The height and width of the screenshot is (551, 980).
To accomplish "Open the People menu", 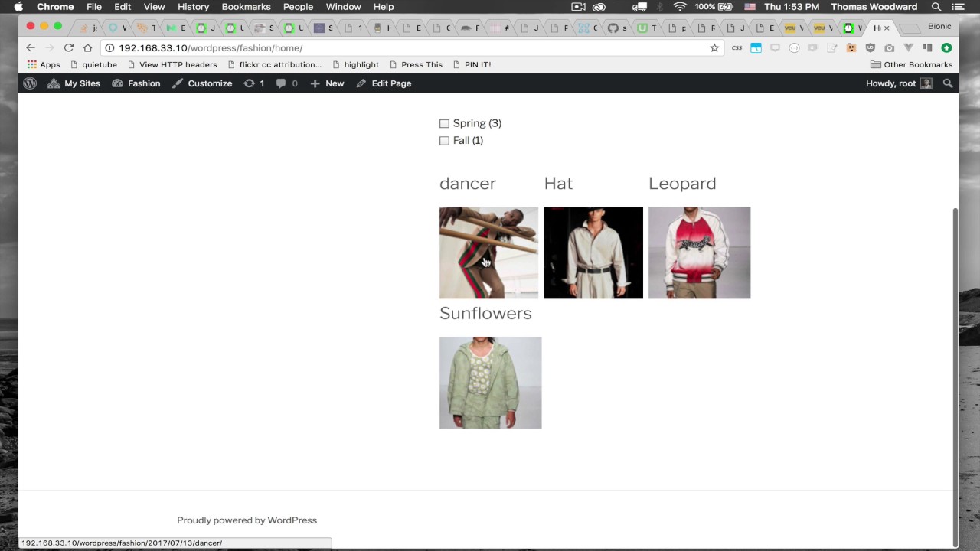I will click(298, 7).
